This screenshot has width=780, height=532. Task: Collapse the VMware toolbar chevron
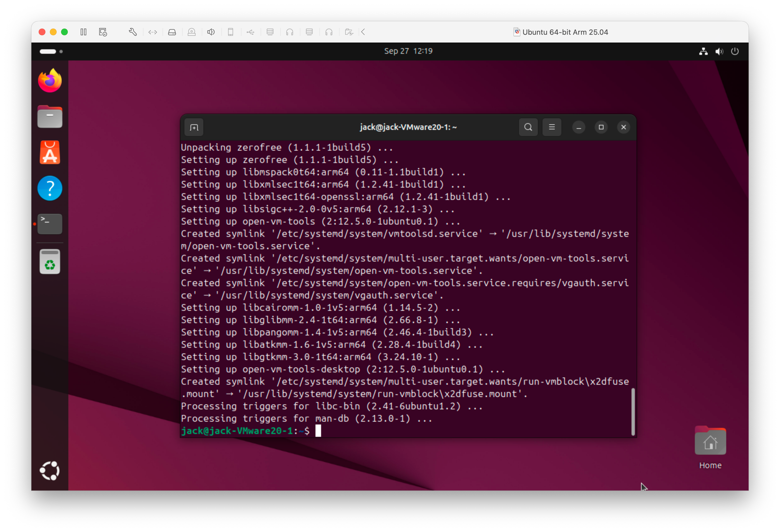[363, 32]
